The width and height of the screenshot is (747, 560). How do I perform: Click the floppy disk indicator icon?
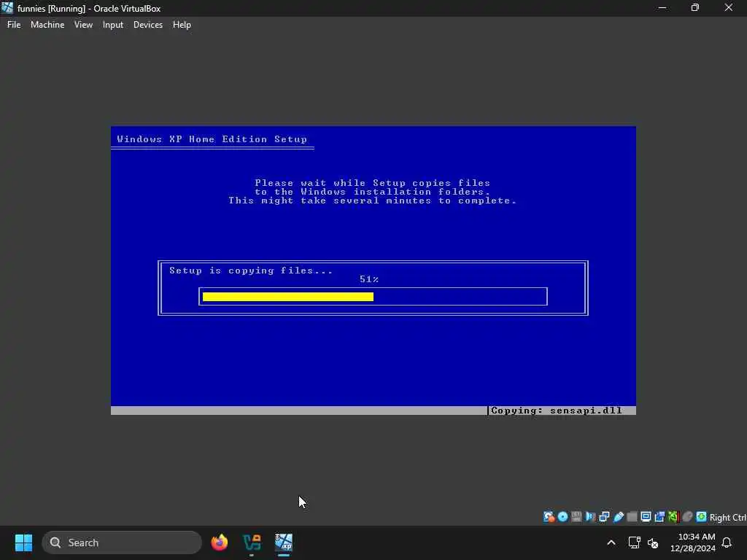(576, 517)
